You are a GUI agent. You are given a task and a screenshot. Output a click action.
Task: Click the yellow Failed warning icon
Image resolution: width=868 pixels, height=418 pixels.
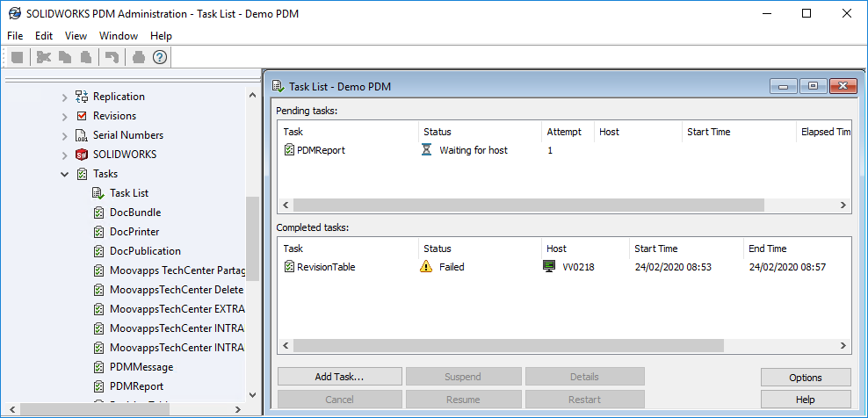[x=427, y=267]
